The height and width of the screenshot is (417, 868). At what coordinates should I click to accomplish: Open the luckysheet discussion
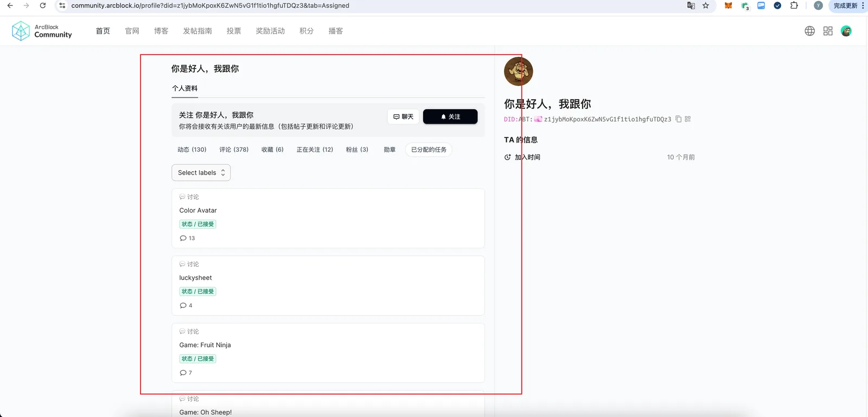(196, 278)
